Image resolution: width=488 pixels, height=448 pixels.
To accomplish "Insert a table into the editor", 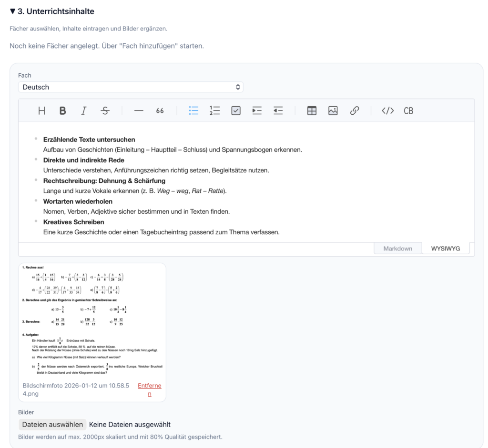I will (x=312, y=111).
